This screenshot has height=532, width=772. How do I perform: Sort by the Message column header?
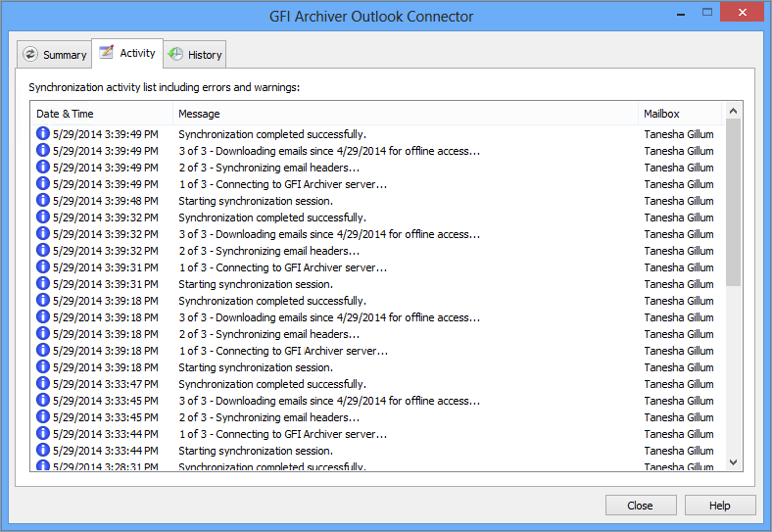406,114
